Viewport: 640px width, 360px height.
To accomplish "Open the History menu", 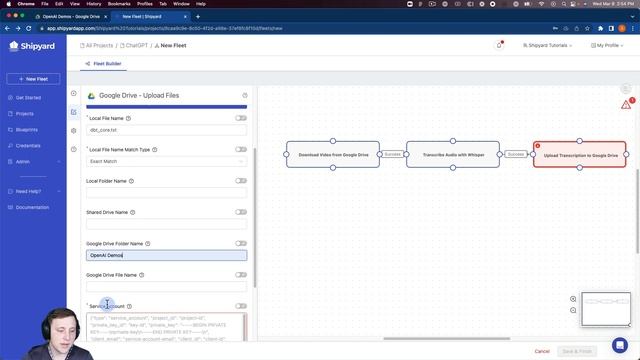I will pyautogui.click(x=94, y=4).
